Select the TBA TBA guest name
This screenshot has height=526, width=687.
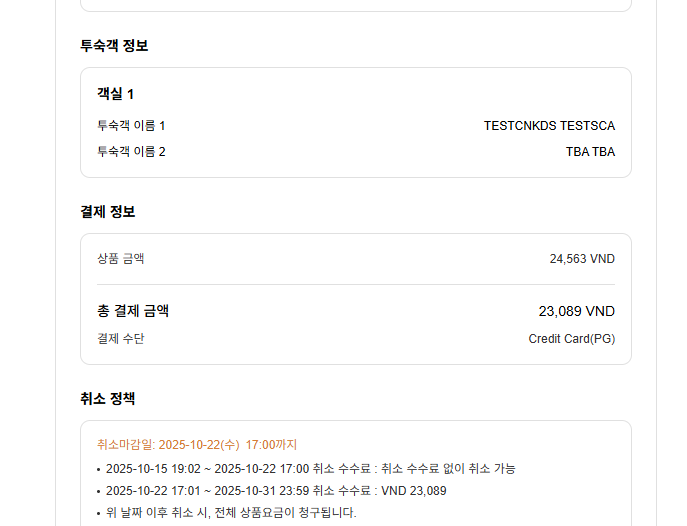(x=590, y=152)
